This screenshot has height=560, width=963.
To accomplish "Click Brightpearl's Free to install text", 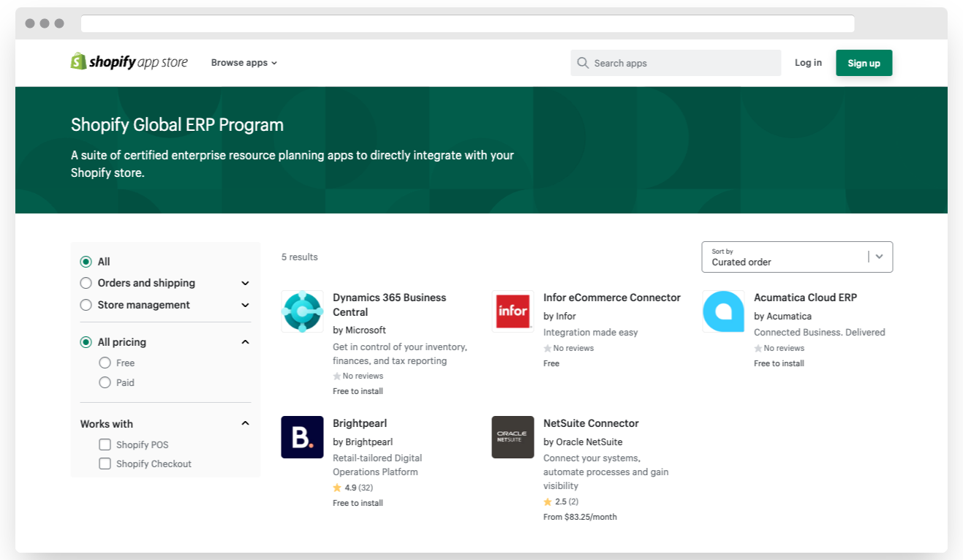I will coord(358,503).
